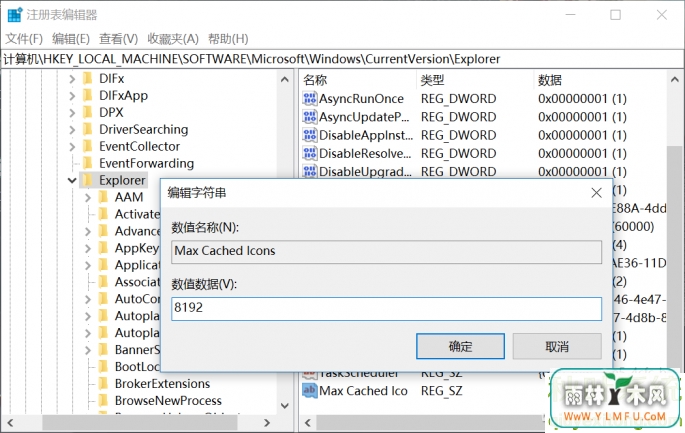Open the 文件(F) menu
The image size is (685, 433).
point(24,39)
